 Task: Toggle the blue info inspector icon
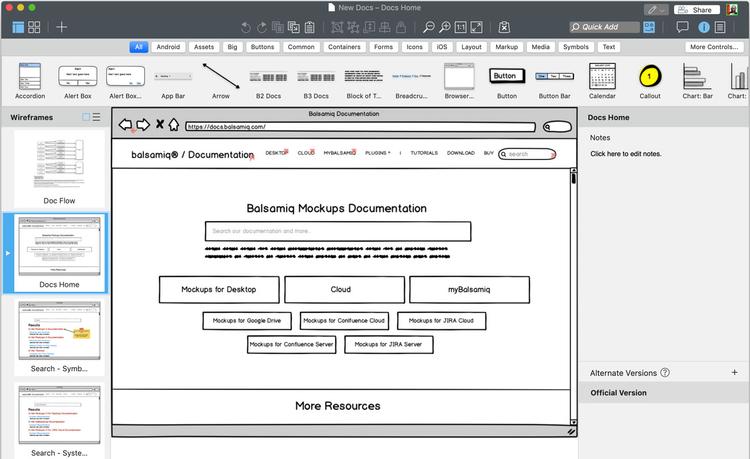point(704,27)
